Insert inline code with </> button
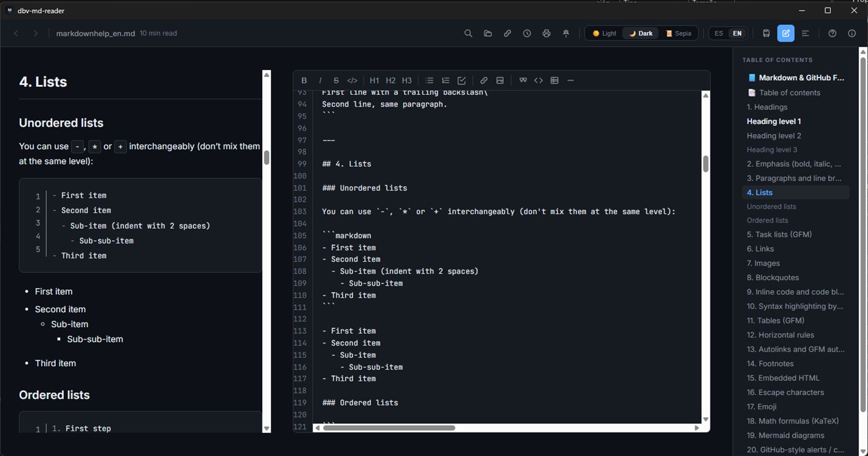Screen dimensions: 868x456 click(x=352, y=81)
